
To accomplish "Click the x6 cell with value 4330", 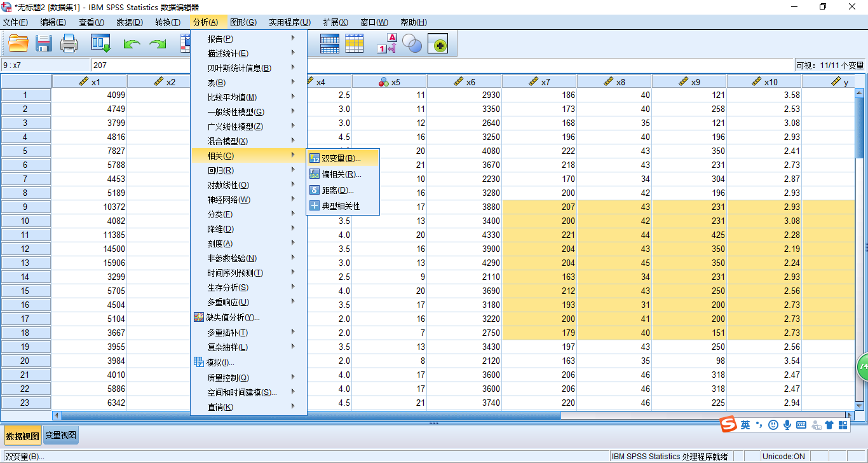I will [x=465, y=235].
